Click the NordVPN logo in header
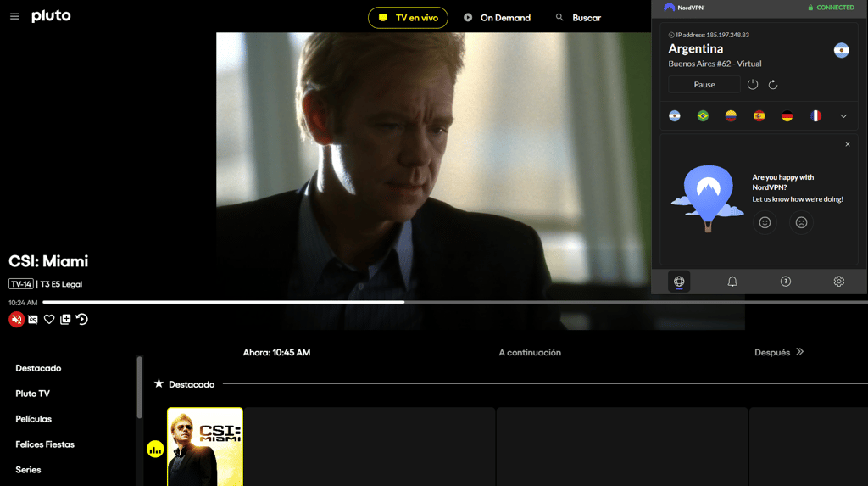This screenshot has height=486, width=868. coord(684,8)
